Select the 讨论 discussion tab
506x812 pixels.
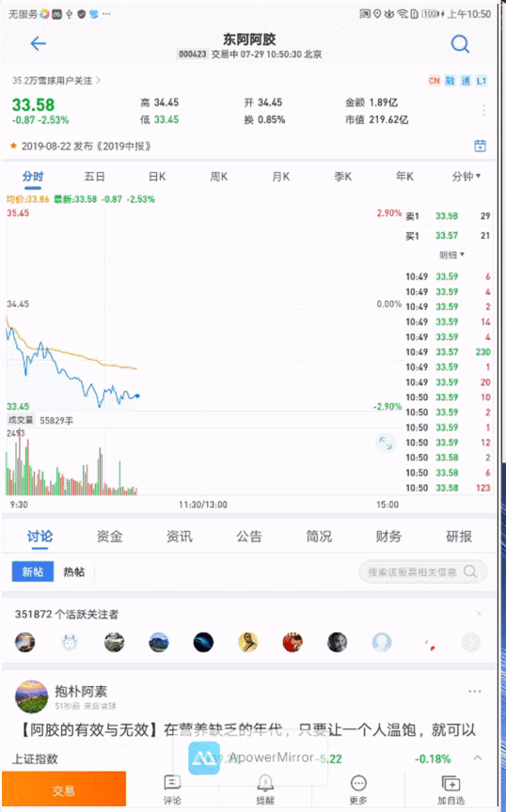click(40, 537)
